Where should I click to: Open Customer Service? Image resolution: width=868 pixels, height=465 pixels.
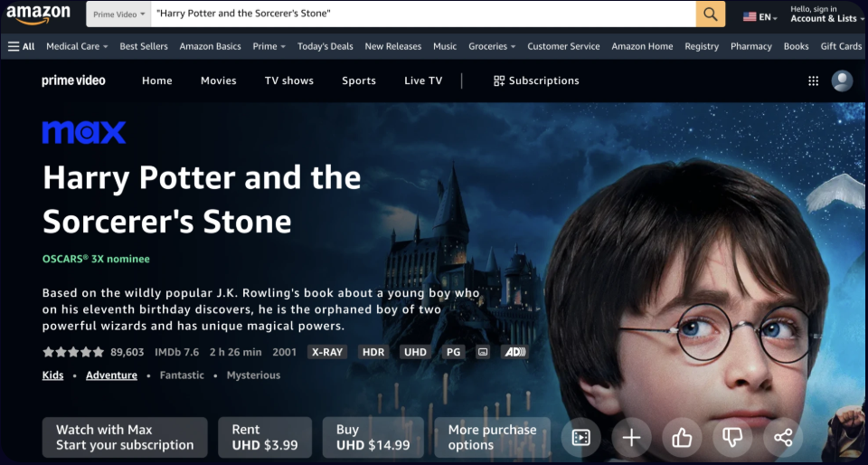click(563, 46)
